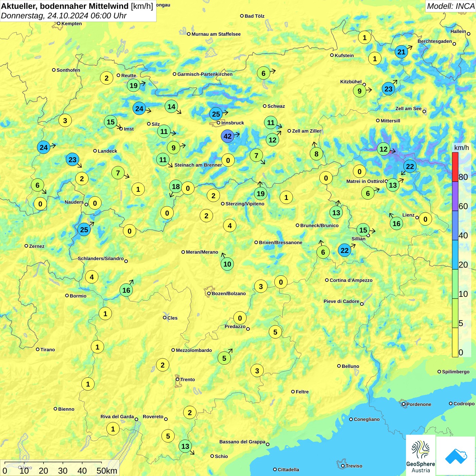The width and height of the screenshot is (476, 476).
Task: Click the 13 marker near Schio
Action: click(x=185, y=446)
